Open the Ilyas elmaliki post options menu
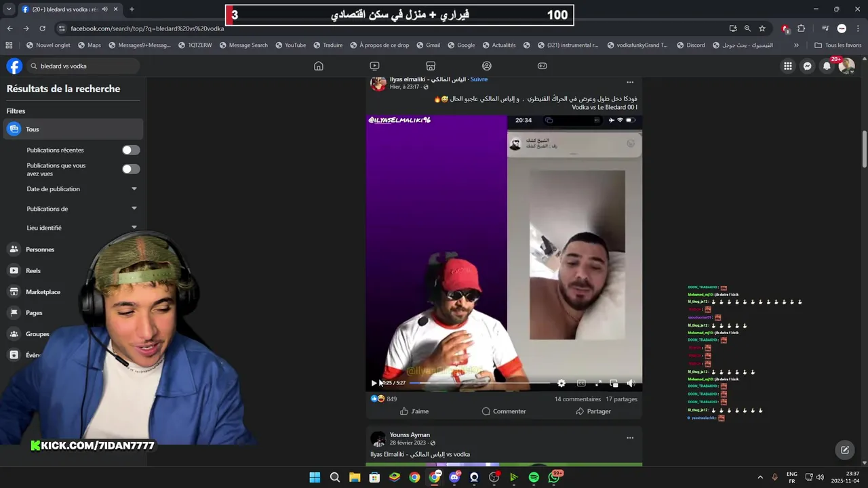The width and height of the screenshot is (868, 488). pos(630,83)
